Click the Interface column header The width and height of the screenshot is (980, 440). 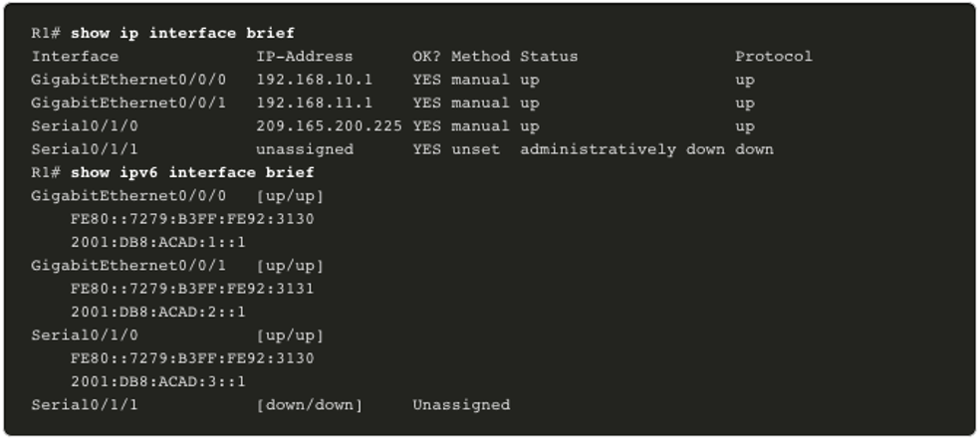tap(75, 57)
